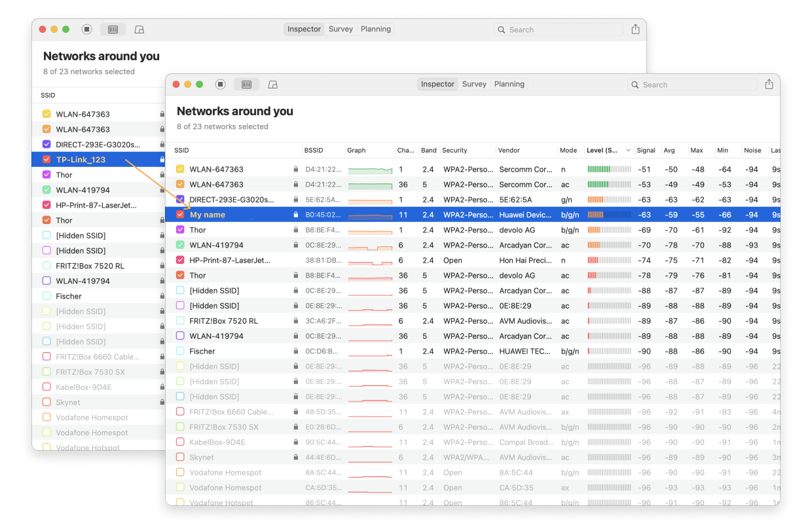Switch to the Survey tab in front window
The width and height of the screenshot is (812, 524).
point(474,84)
